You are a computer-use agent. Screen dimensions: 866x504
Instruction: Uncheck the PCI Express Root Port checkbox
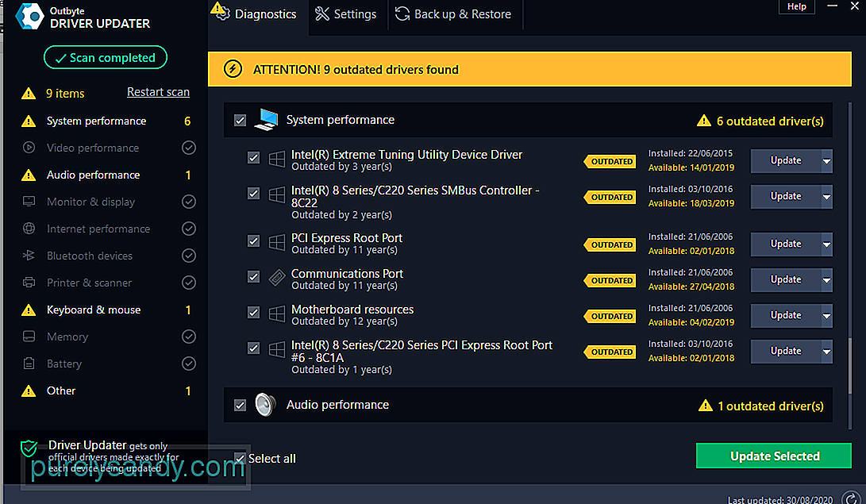pyautogui.click(x=253, y=241)
